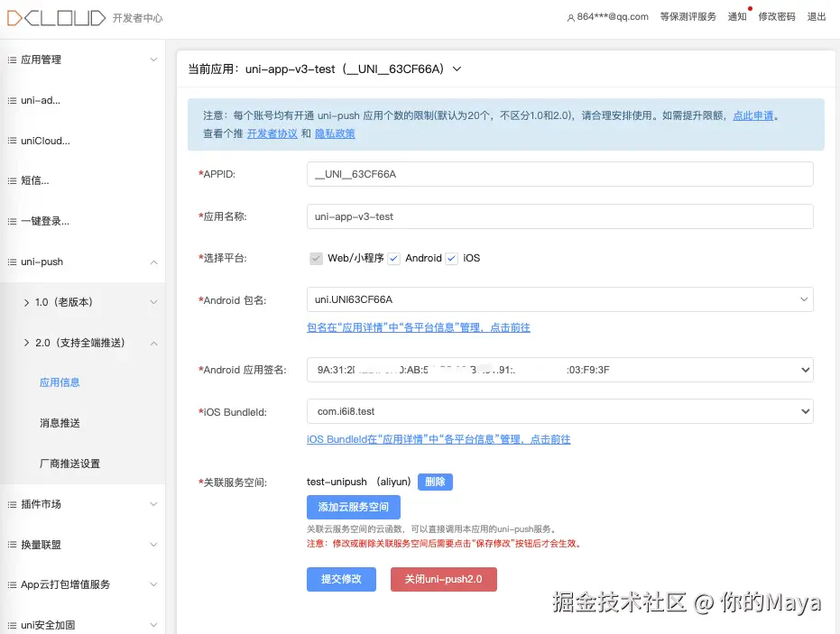This screenshot has height=634, width=840.
Task: Expand 换量联盟 menu chevron
Action: tap(153, 545)
